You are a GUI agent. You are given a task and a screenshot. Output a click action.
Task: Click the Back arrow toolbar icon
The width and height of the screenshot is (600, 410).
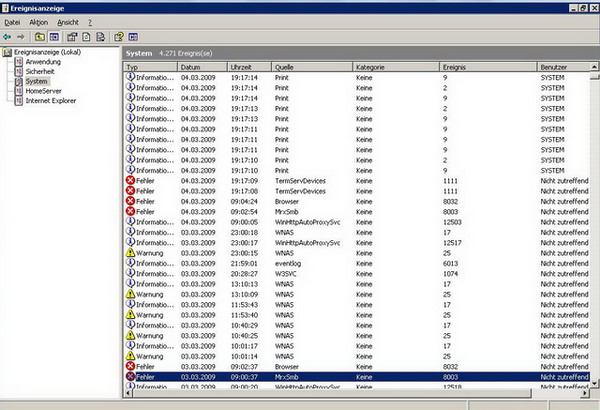[x=9, y=35]
